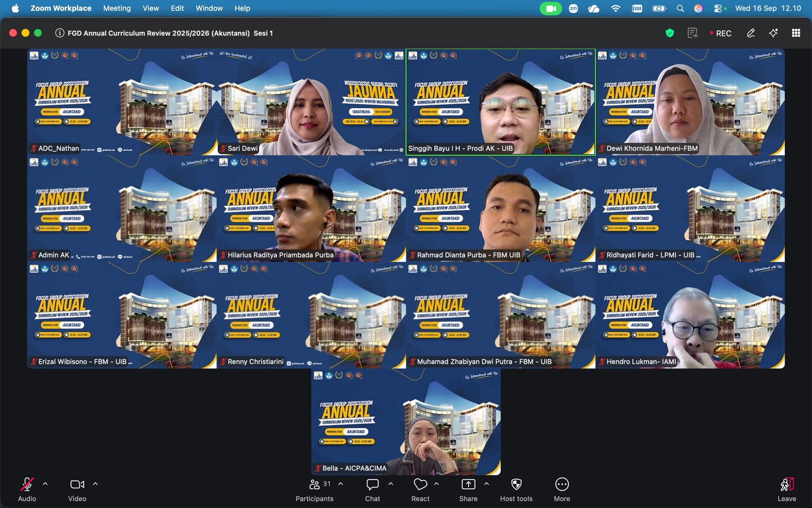Unmute the microphone Audio button
The image size is (812, 508).
pyautogui.click(x=27, y=490)
